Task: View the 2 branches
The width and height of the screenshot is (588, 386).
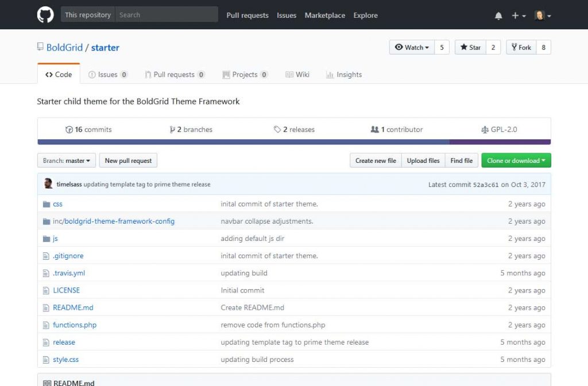Action: tap(191, 130)
